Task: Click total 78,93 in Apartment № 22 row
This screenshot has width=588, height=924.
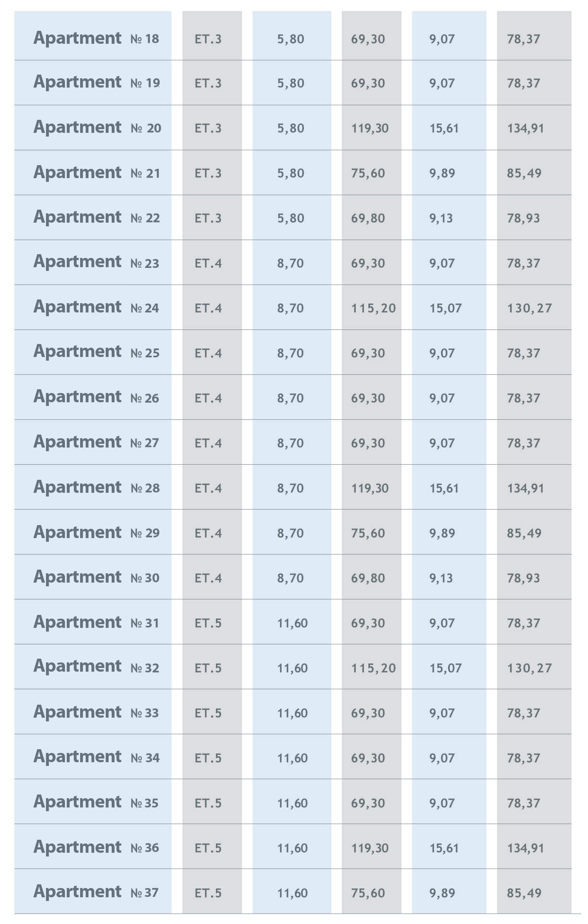Action: 523,218
